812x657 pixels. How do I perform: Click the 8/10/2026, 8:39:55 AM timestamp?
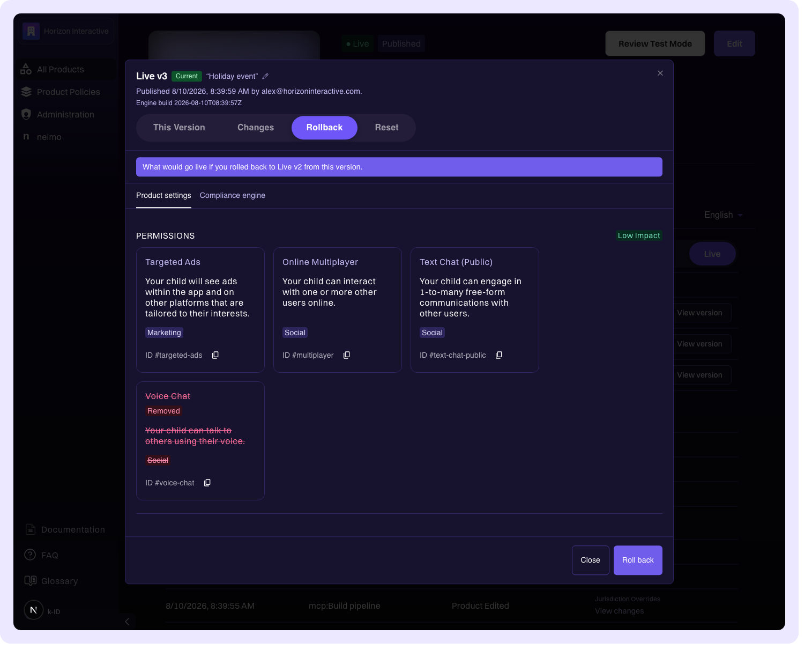(210, 606)
